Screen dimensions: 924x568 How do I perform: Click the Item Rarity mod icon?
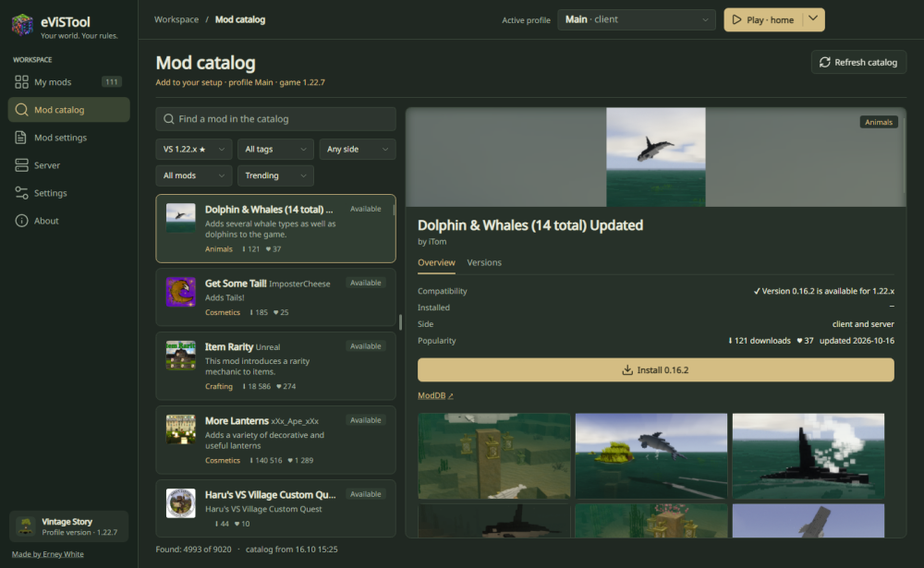(180, 356)
